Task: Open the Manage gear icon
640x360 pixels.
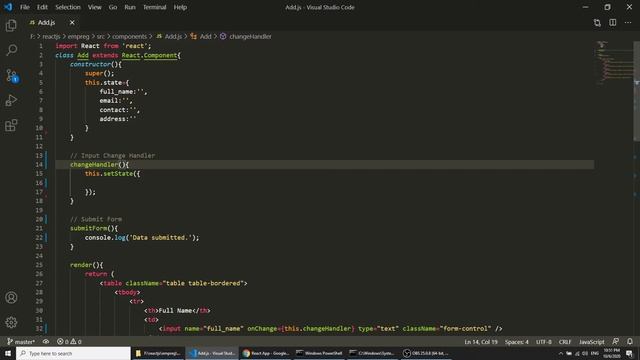Action: 11,322
